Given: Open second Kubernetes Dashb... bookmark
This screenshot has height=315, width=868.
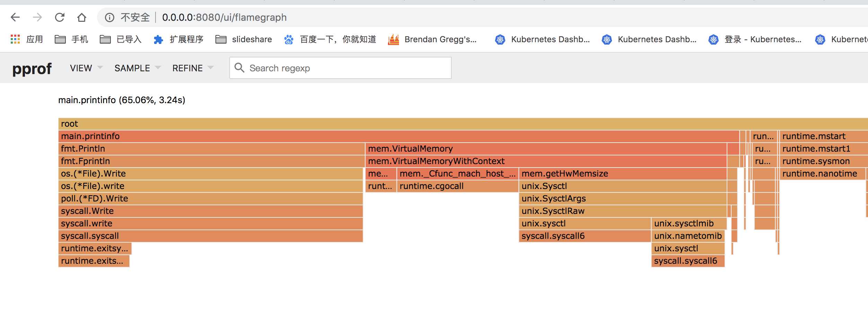Looking at the screenshot, I should coord(649,39).
